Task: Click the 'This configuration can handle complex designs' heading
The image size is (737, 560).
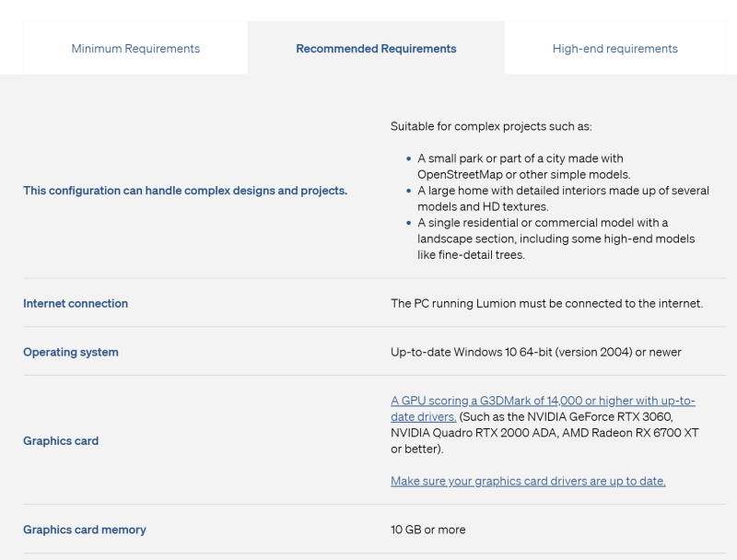Action: coord(185,191)
